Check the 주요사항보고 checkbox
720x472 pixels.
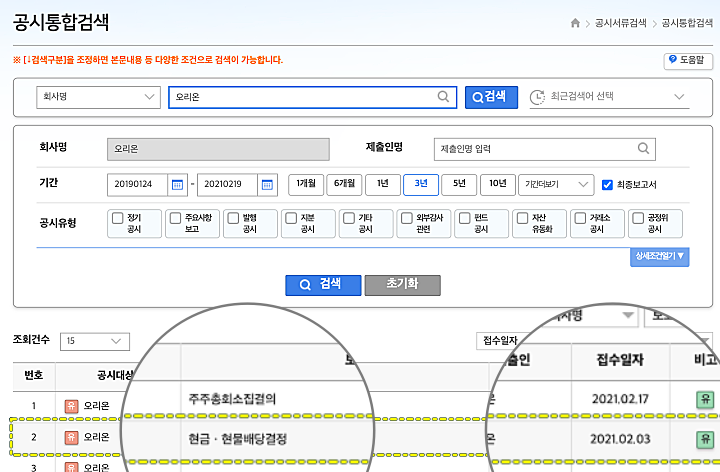coord(175,218)
